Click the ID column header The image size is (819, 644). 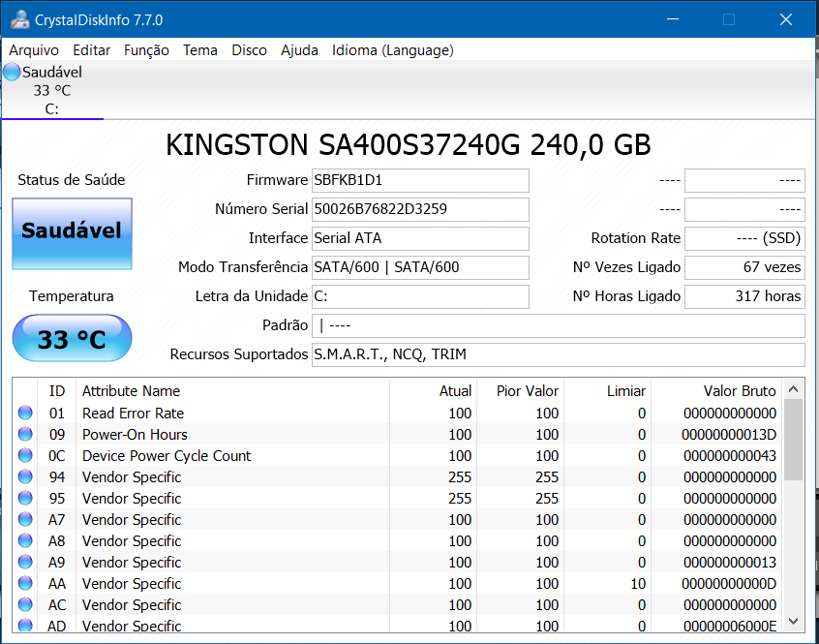(57, 391)
